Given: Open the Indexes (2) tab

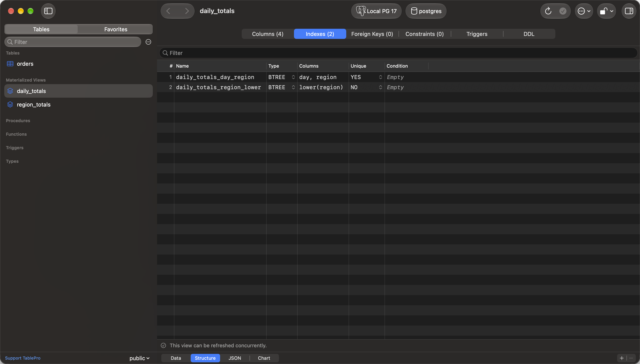Looking at the screenshot, I should click(x=320, y=34).
